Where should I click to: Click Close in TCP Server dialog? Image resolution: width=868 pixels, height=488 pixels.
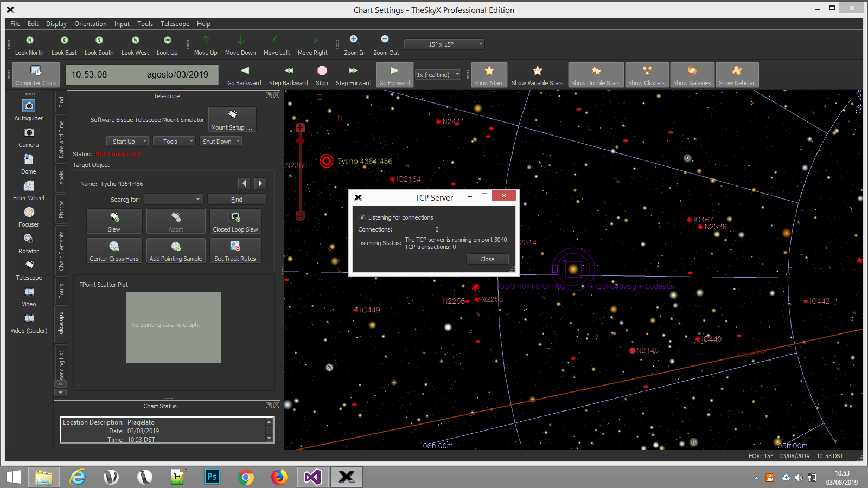[x=487, y=259]
